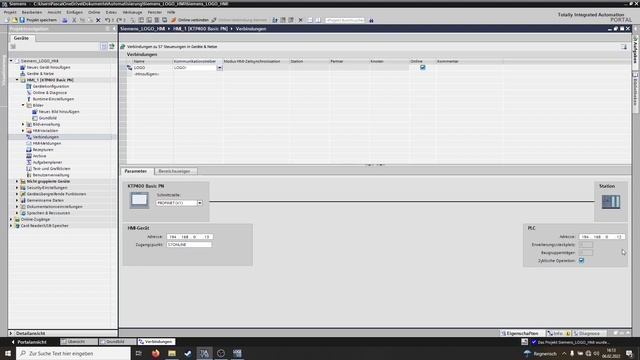The image size is (640, 360).
Task: Open the Extras menu
Action: click(x=111, y=12)
